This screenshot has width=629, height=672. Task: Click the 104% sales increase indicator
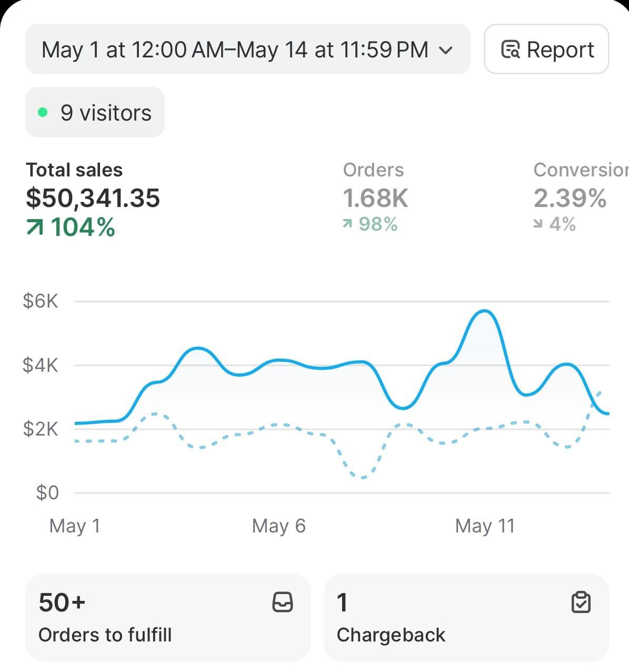(71, 228)
